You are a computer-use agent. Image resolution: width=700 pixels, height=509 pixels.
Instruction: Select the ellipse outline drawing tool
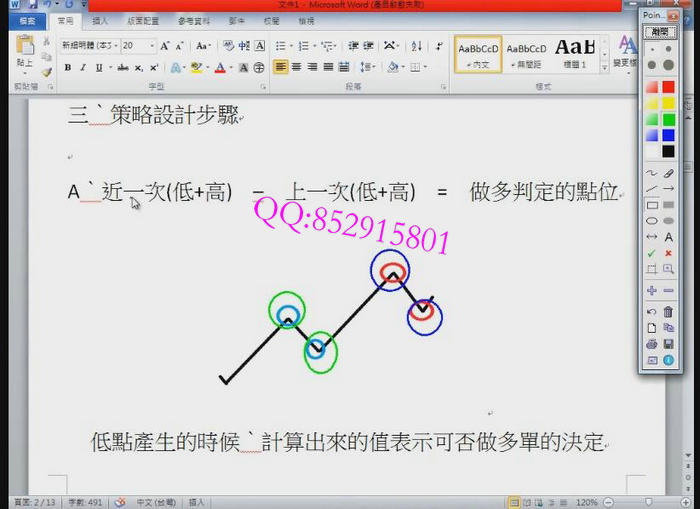[652, 221]
